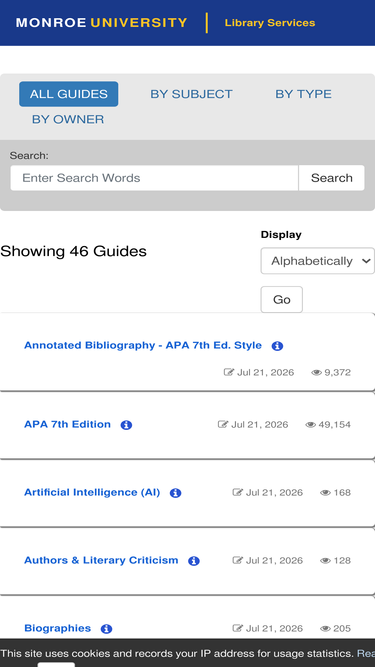Click edit-date icon in Annotated Bibliography row
The image size is (375, 667).
tap(229, 372)
